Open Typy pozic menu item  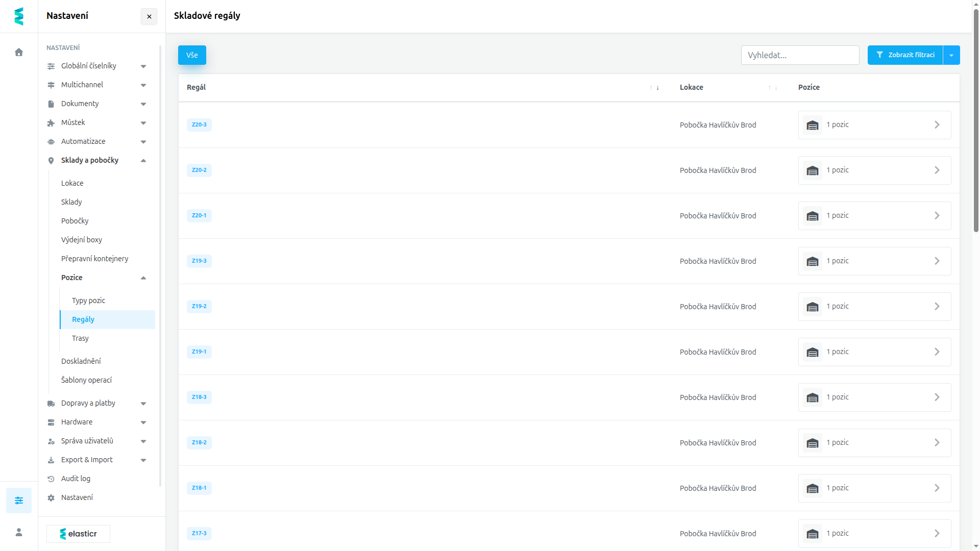pyautogui.click(x=88, y=300)
